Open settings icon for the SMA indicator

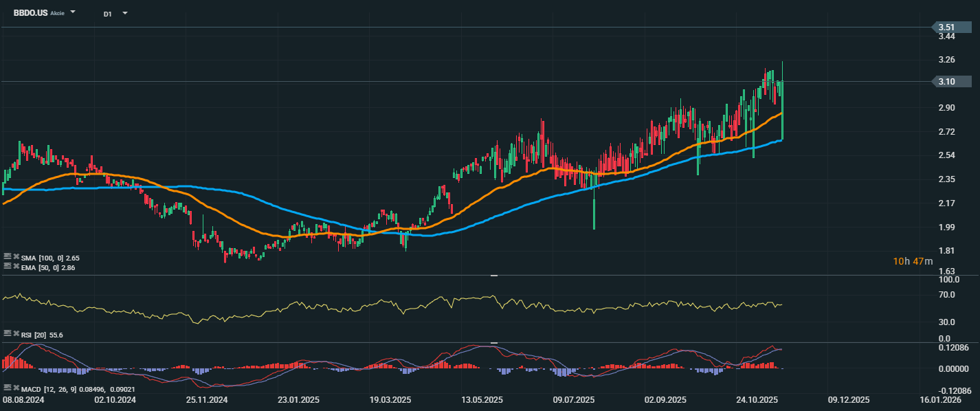(x=7, y=256)
